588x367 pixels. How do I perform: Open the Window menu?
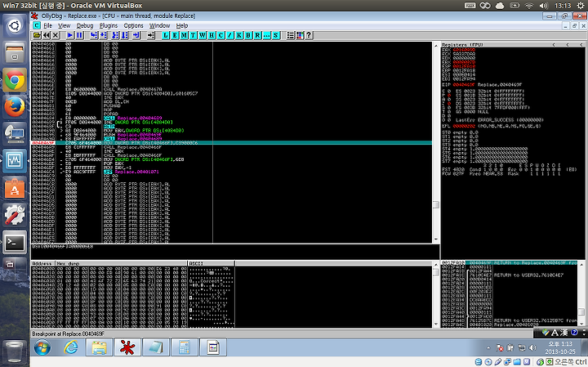[159, 25]
